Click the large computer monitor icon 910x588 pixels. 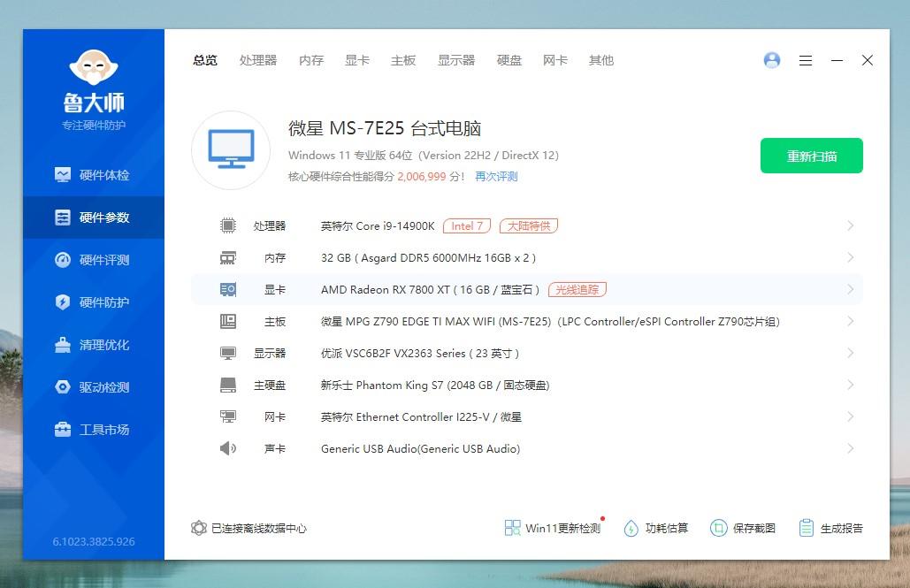click(231, 149)
